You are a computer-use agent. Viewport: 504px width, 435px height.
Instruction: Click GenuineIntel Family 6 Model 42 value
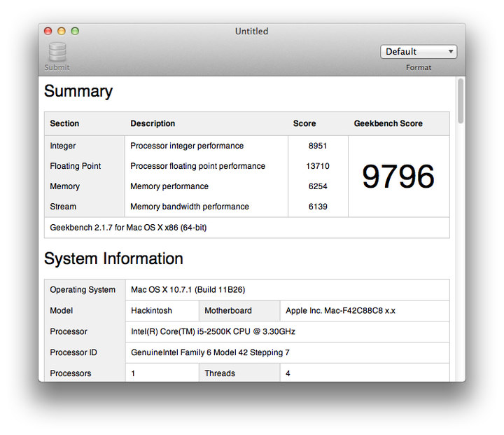coord(210,352)
